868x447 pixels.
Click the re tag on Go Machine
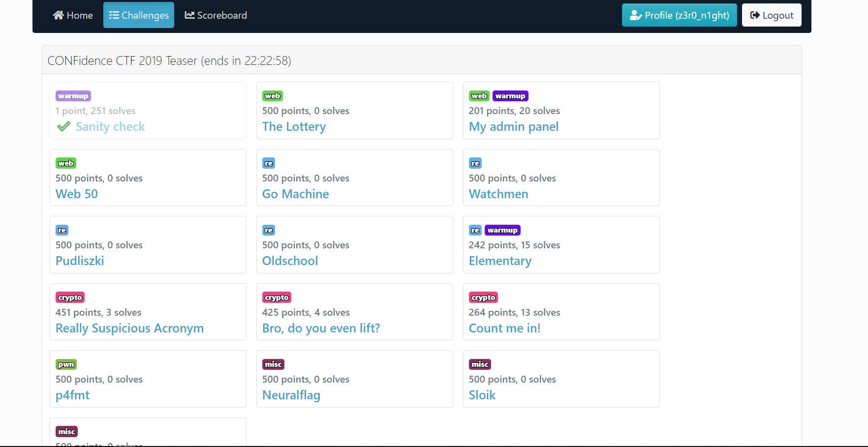[269, 163]
